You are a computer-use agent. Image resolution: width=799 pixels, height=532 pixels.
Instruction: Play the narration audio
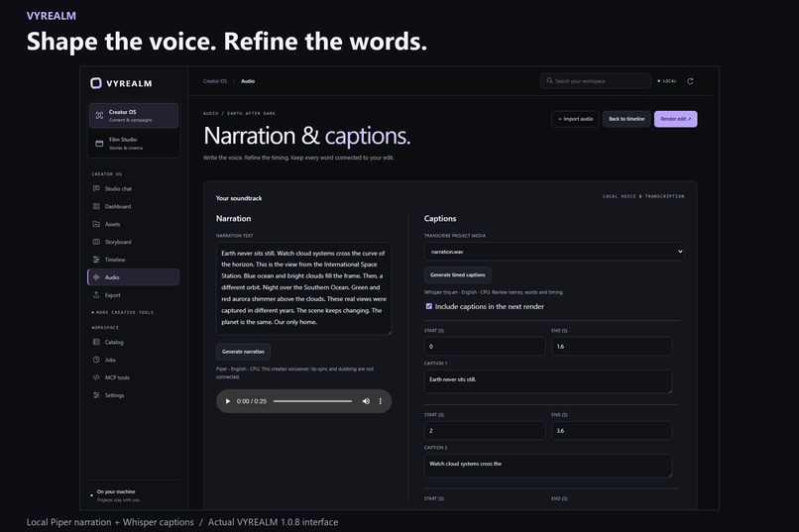pyautogui.click(x=228, y=401)
